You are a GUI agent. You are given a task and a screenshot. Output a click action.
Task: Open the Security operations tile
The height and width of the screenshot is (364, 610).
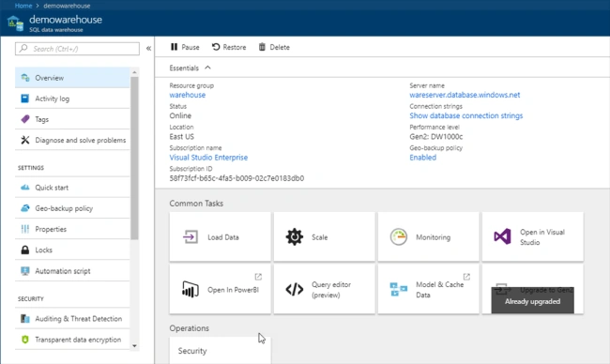click(220, 350)
